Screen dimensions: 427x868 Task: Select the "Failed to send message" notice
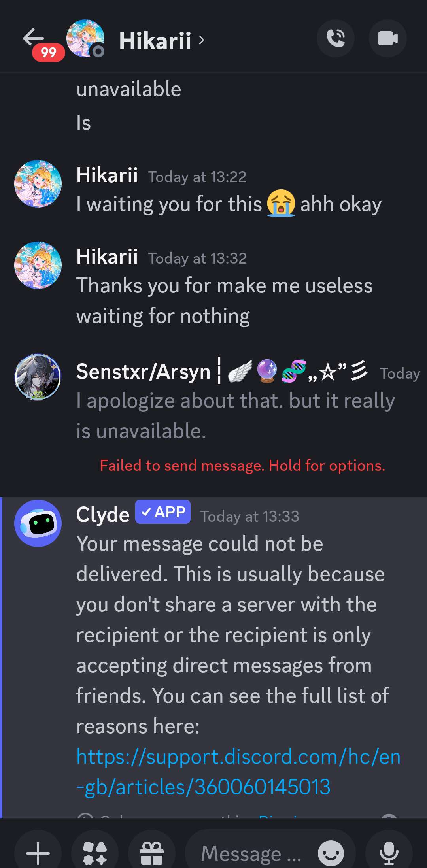point(242,466)
